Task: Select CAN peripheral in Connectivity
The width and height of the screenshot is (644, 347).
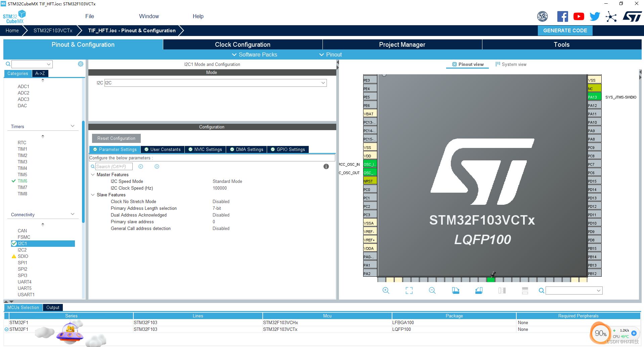Action: pyautogui.click(x=22, y=231)
